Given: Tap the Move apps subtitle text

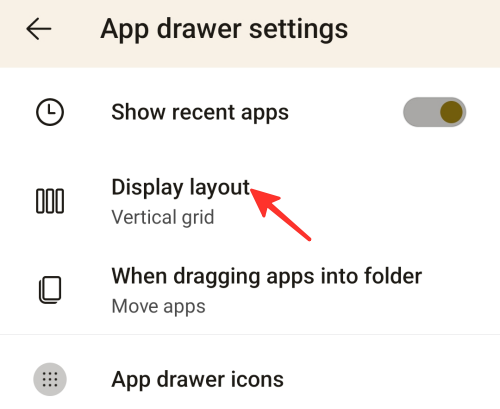Looking at the screenshot, I should coord(158,307).
